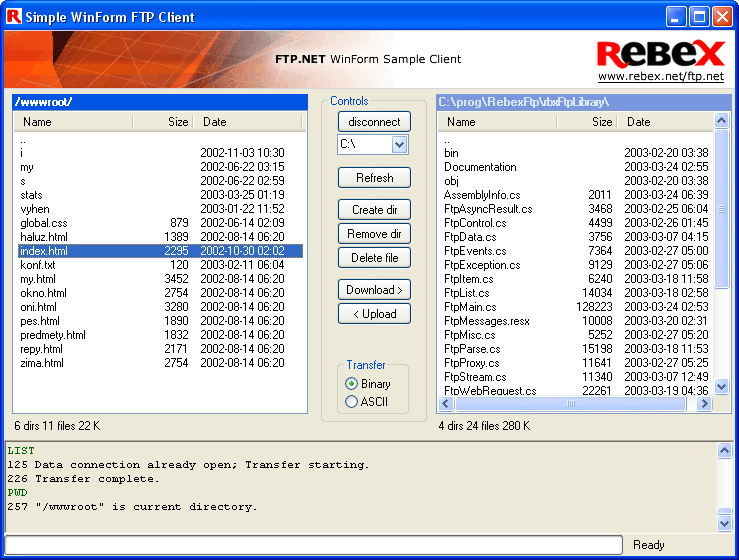This screenshot has height=560, width=739.
Task: Click the local path header C:\prog\RebexFtp
Action: point(584,102)
